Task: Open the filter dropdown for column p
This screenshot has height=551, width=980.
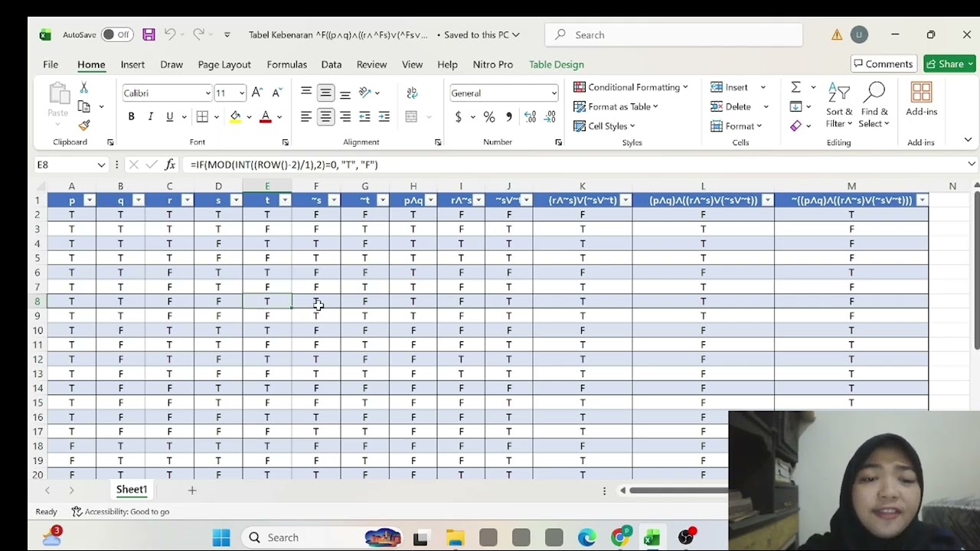Action: [89, 201]
